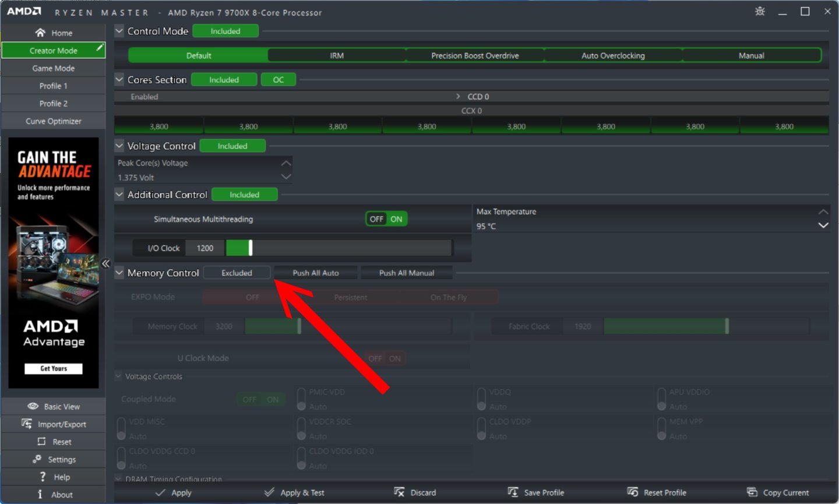This screenshot has height=504, width=839.
Task: Click the Apply & Test checkmark icon
Action: coord(269,492)
